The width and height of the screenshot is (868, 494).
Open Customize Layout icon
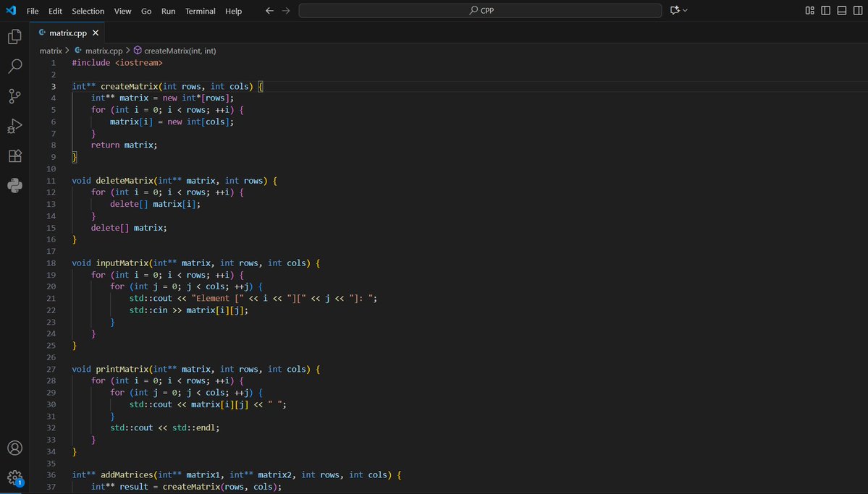point(810,11)
